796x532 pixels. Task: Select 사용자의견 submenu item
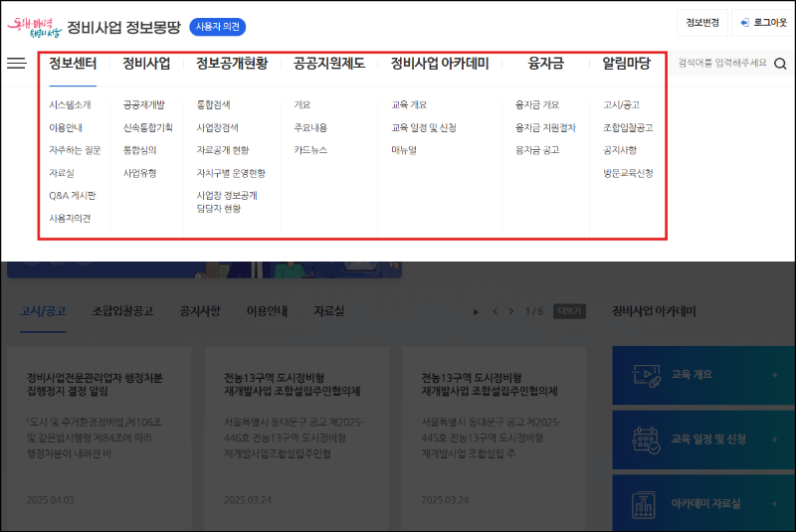70,219
